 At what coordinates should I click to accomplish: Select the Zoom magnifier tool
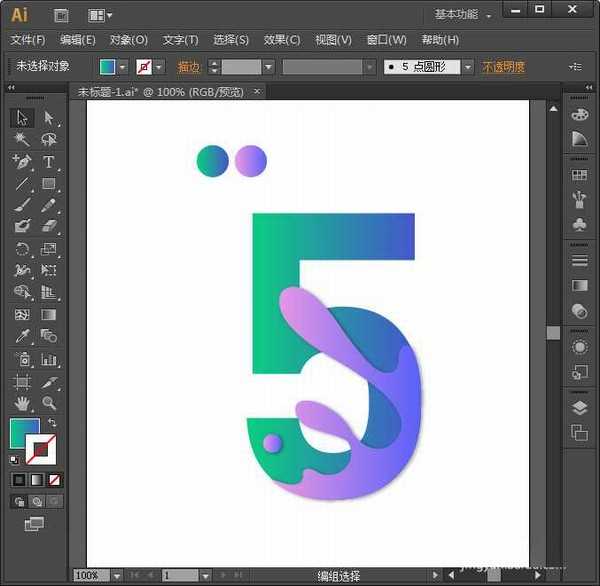click(48, 404)
